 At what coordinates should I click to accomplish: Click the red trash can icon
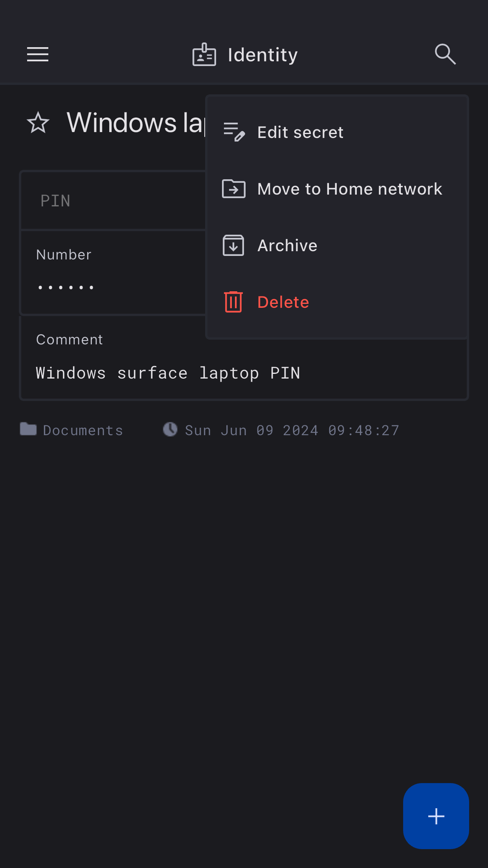pos(233,302)
